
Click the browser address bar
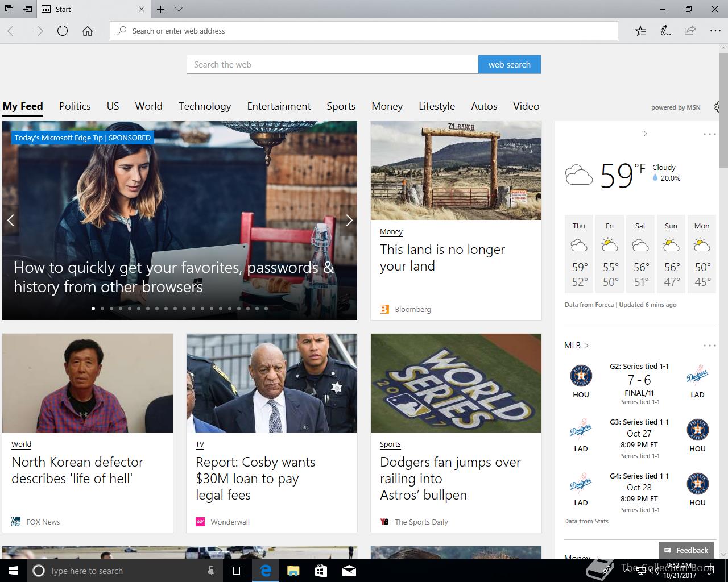[364, 31]
